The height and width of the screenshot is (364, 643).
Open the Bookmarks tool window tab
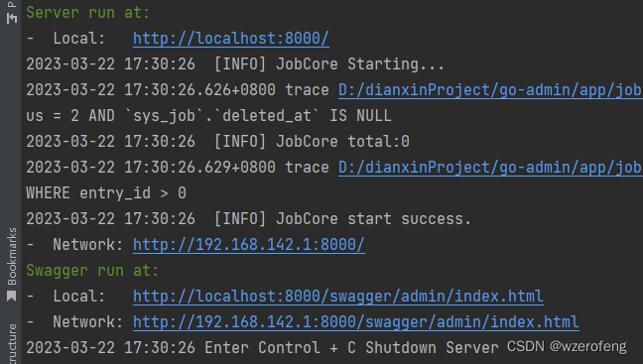12,257
